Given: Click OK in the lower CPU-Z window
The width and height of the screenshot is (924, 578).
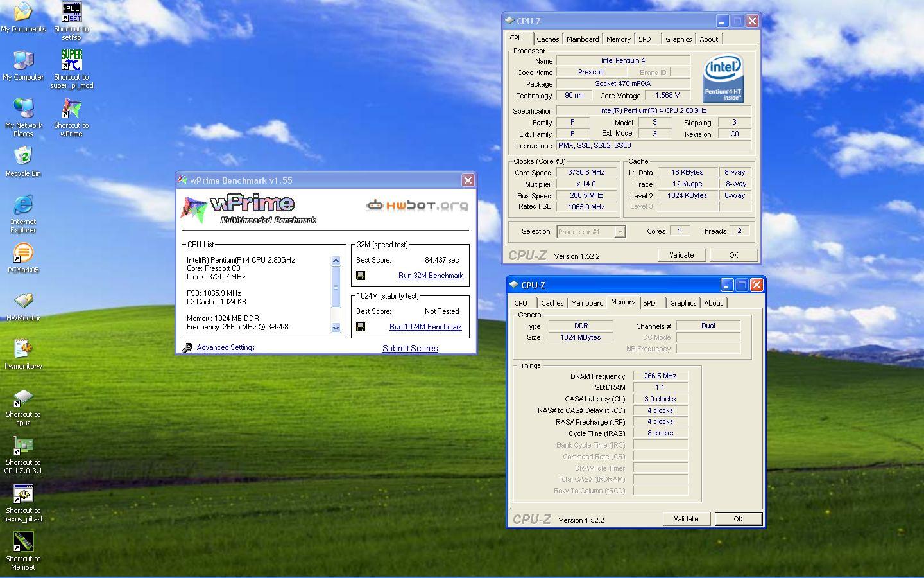Looking at the screenshot, I should (x=738, y=519).
